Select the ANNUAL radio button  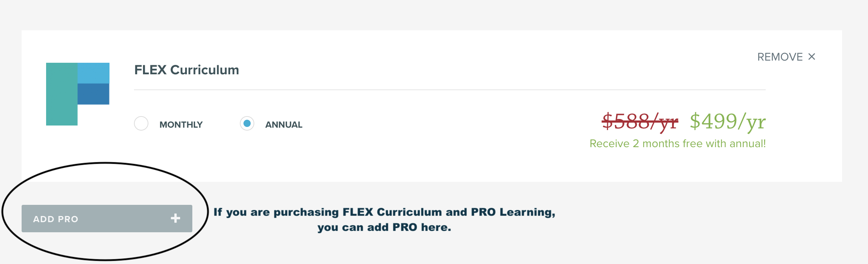tap(247, 123)
